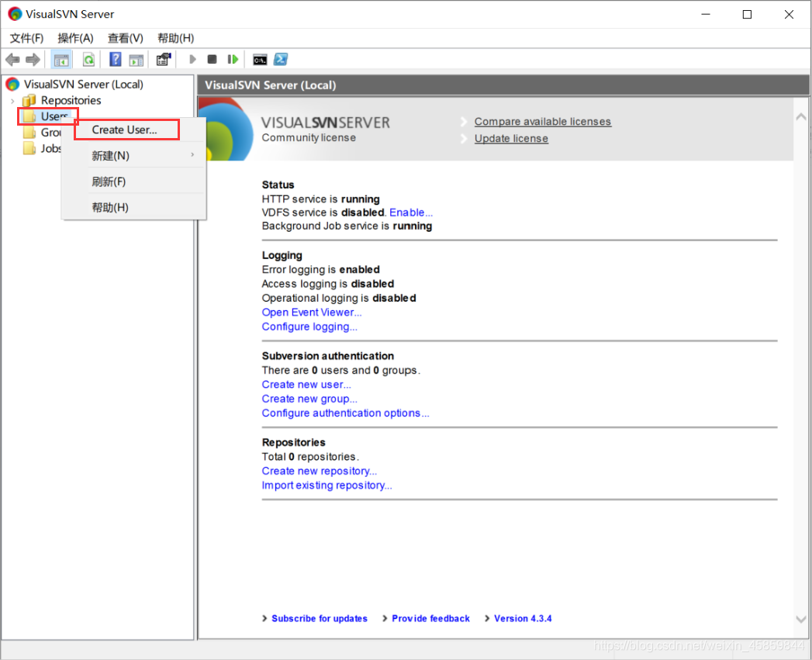This screenshot has height=660, width=812.
Task: Click Create new group... link
Action: click(309, 399)
